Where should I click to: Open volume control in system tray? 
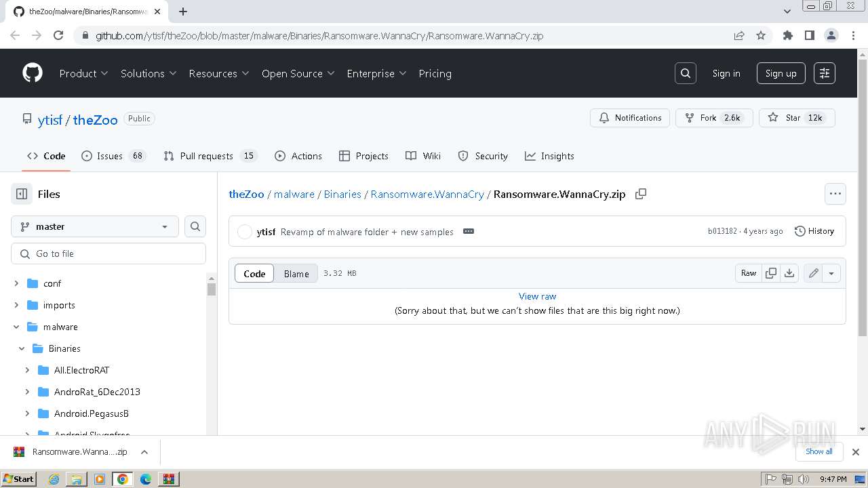[804, 479]
